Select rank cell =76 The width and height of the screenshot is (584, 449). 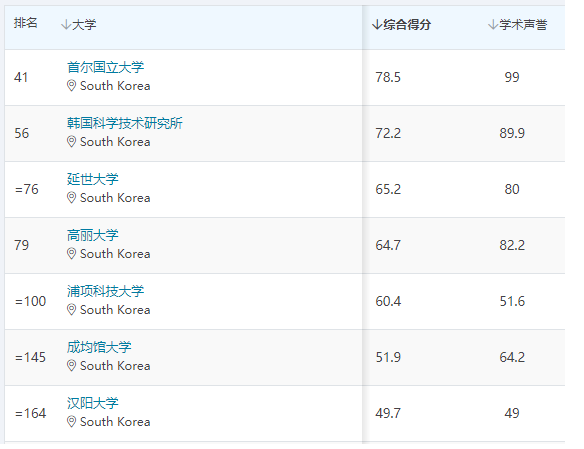click(26, 189)
